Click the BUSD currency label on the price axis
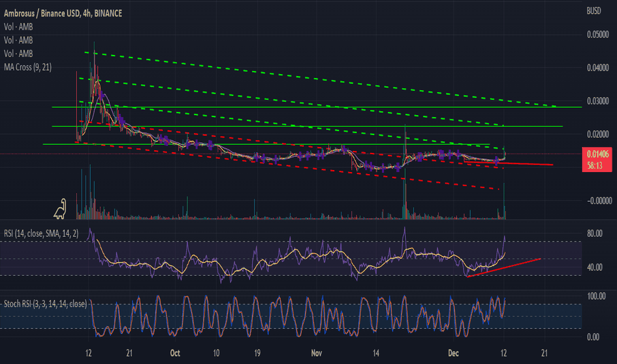This screenshot has height=364, width=617. click(x=594, y=11)
